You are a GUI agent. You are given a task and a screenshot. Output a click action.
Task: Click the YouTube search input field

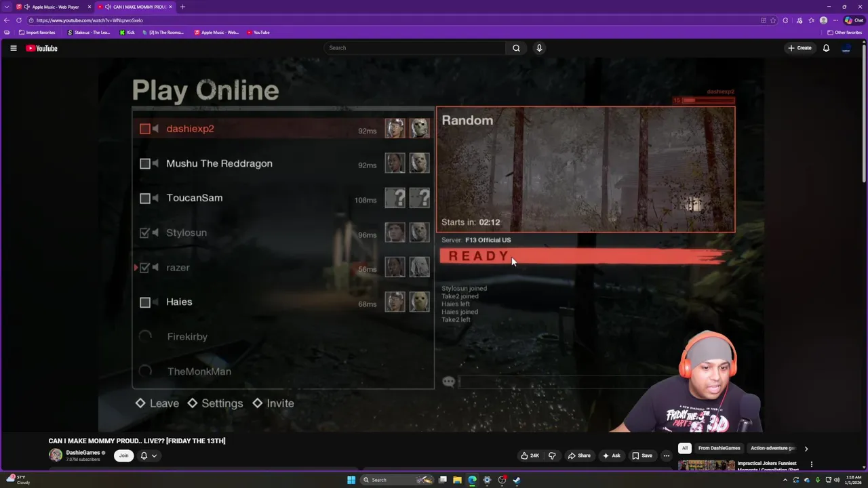point(414,48)
